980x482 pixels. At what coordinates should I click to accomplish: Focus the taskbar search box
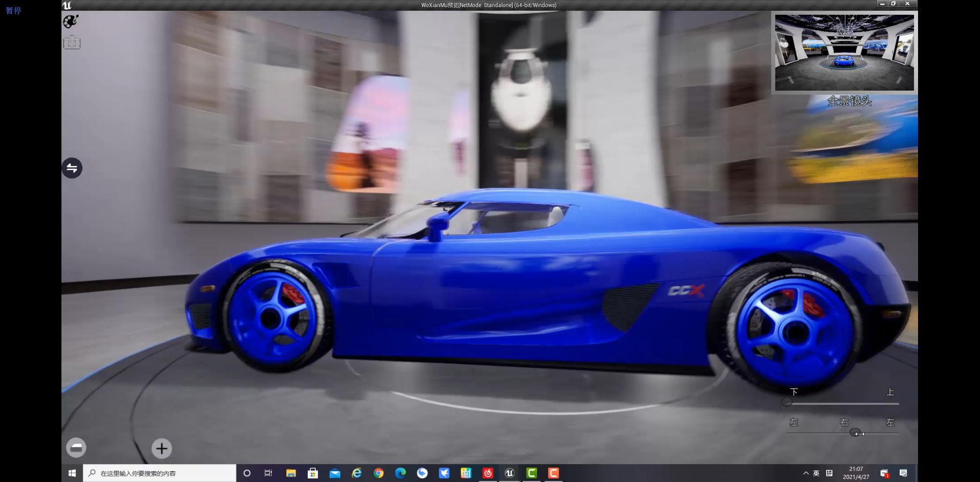160,473
